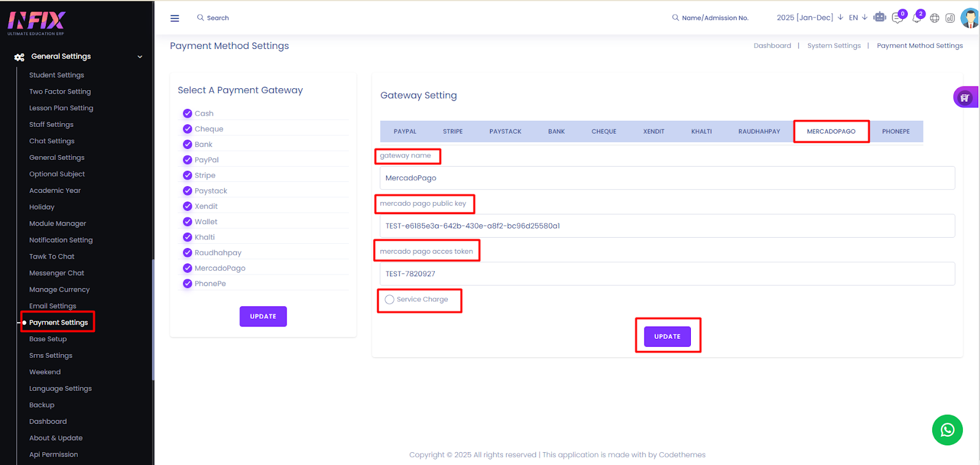Click the search magnifier icon next to Search
Viewport: 980px width, 465px height.
tap(200, 18)
